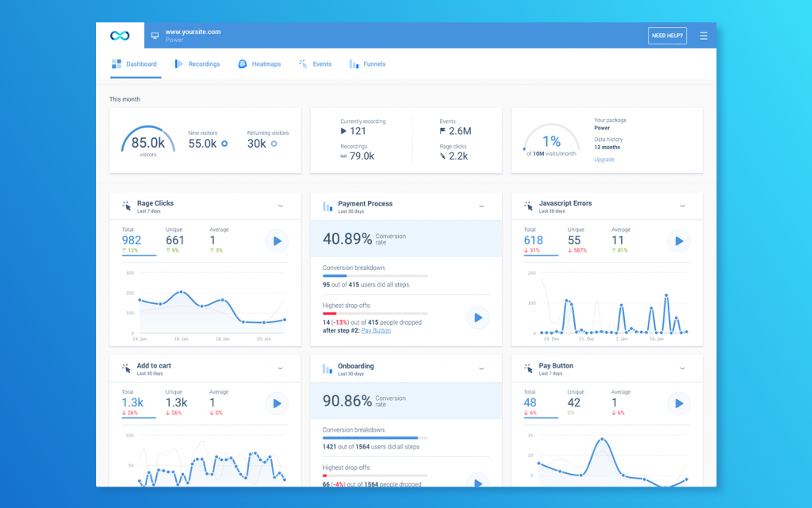The height and width of the screenshot is (508, 812).
Task: Click the NEED HELP? button
Action: tap(667, 35)
